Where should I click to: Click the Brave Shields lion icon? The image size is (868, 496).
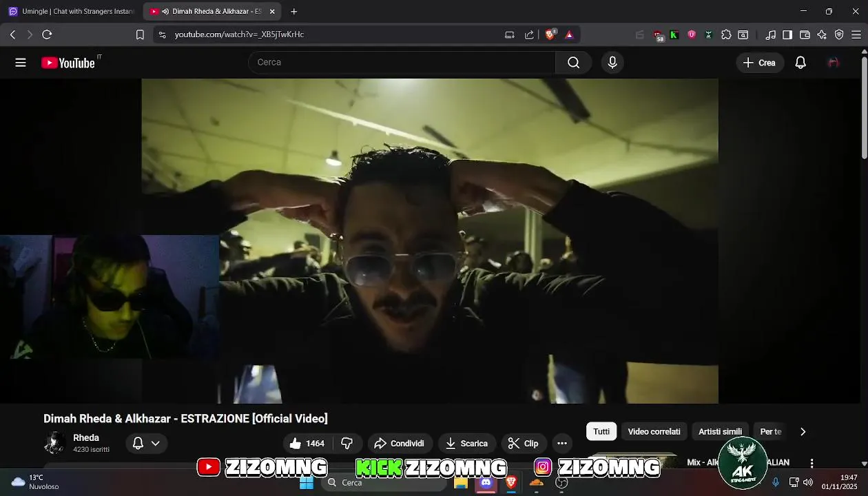(x=550, y=34)
